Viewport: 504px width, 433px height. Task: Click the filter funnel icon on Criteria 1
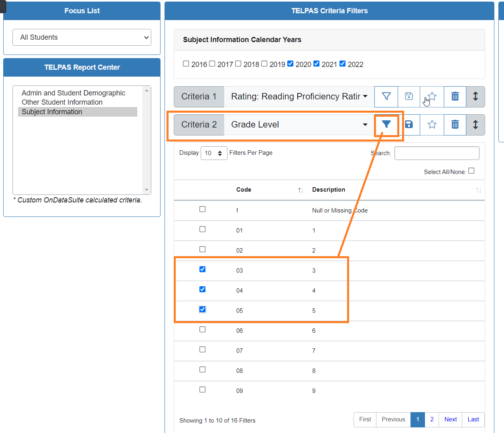click(x=386, y=97)
